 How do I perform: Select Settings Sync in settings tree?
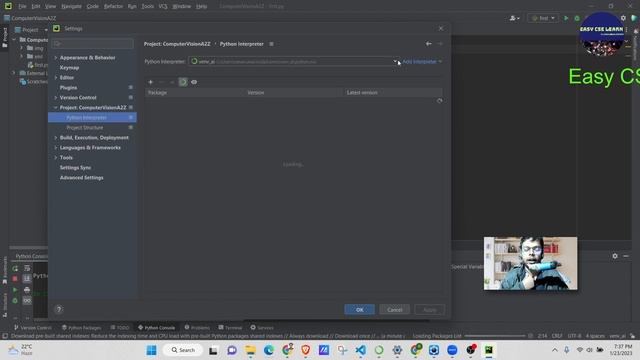point(75,168)
